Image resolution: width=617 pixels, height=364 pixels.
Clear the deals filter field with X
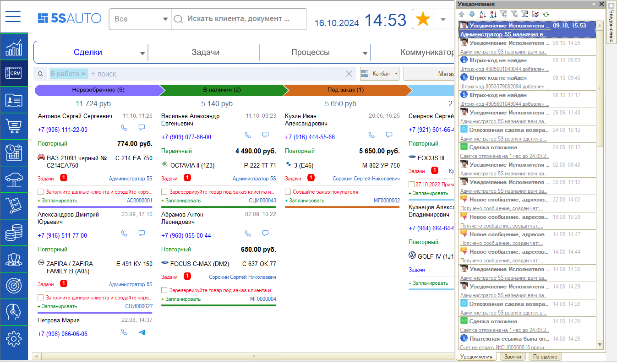pos(349,74)
